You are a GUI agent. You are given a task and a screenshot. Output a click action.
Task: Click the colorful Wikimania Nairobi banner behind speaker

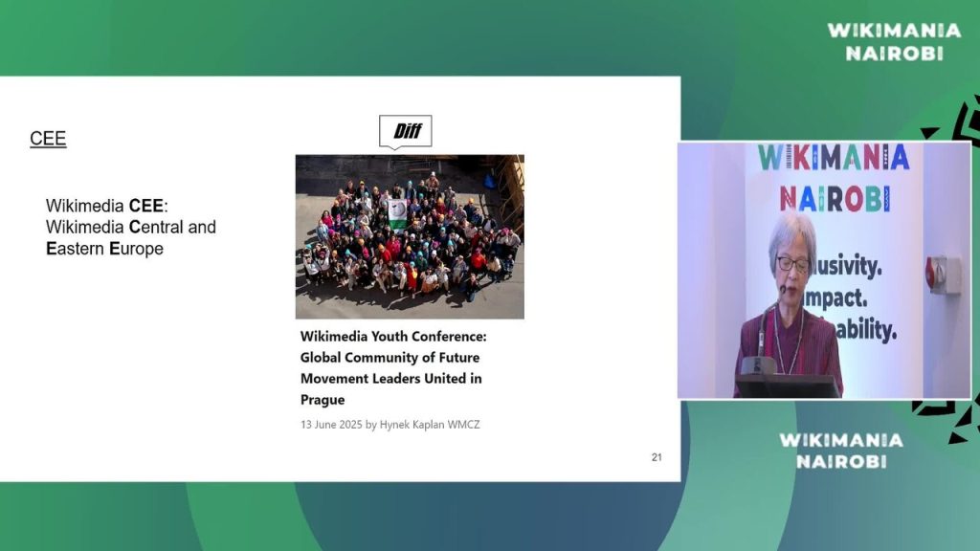pos(834,177)
